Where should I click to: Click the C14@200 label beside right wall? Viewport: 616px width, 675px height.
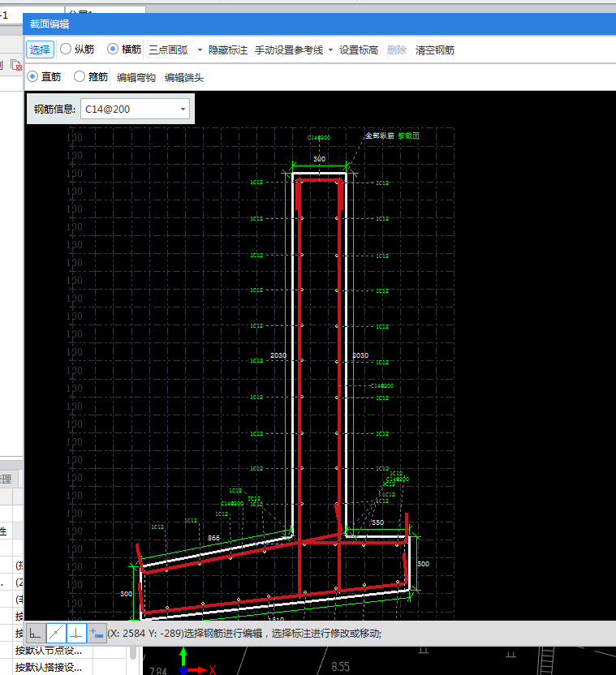pyautogui.click(x=381, y=385)
